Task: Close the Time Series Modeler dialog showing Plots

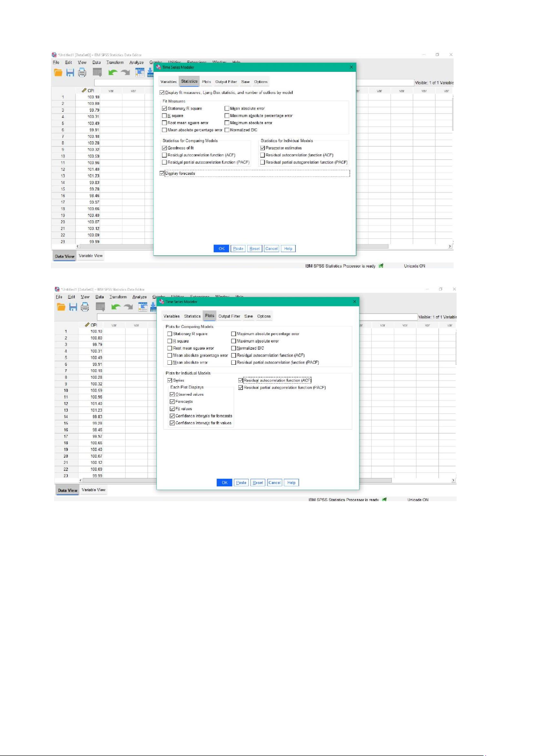Action: [355, 302]
